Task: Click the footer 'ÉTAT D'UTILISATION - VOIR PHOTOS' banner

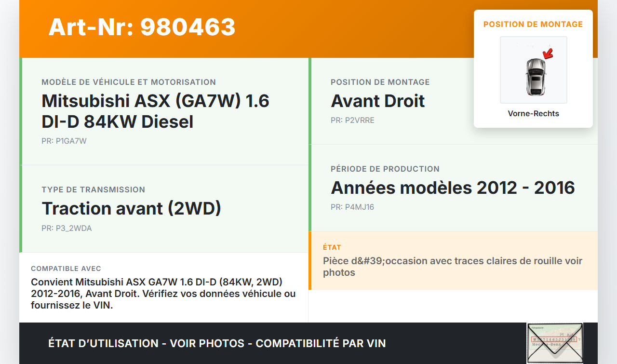Action: (x=217, y=343)
